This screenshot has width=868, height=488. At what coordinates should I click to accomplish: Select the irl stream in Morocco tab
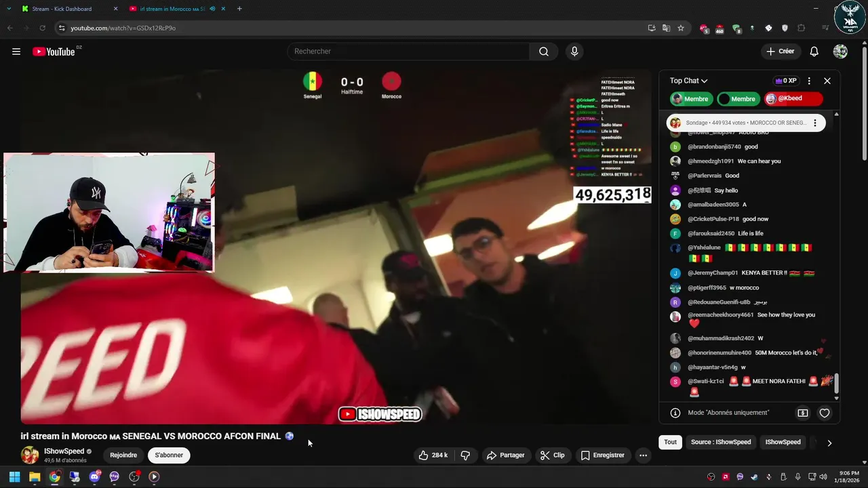coord(178,9)
